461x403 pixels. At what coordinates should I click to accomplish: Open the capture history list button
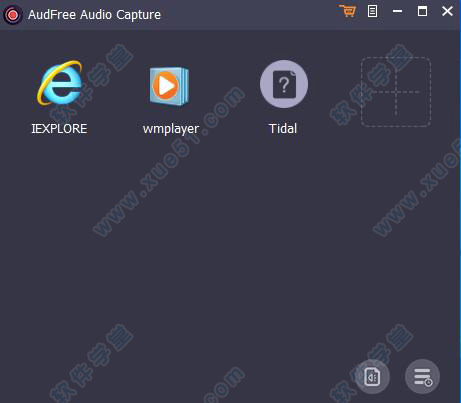pyautogui.click(x=422, y=377)
